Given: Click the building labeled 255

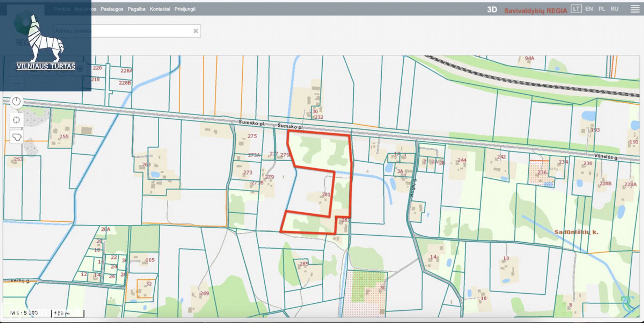Looking at the screenshot, I should [x=64, y=137].
